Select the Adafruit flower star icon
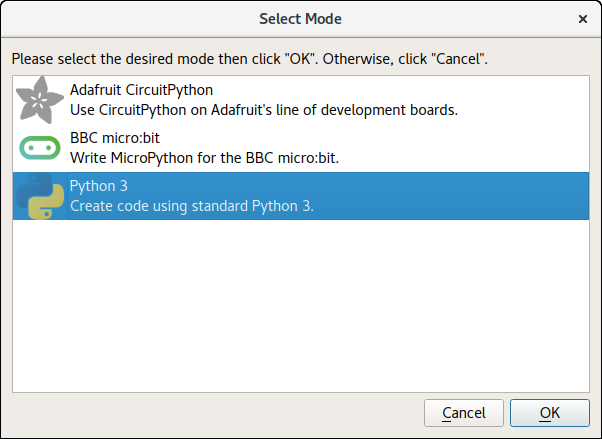 [x=40, y=100]
